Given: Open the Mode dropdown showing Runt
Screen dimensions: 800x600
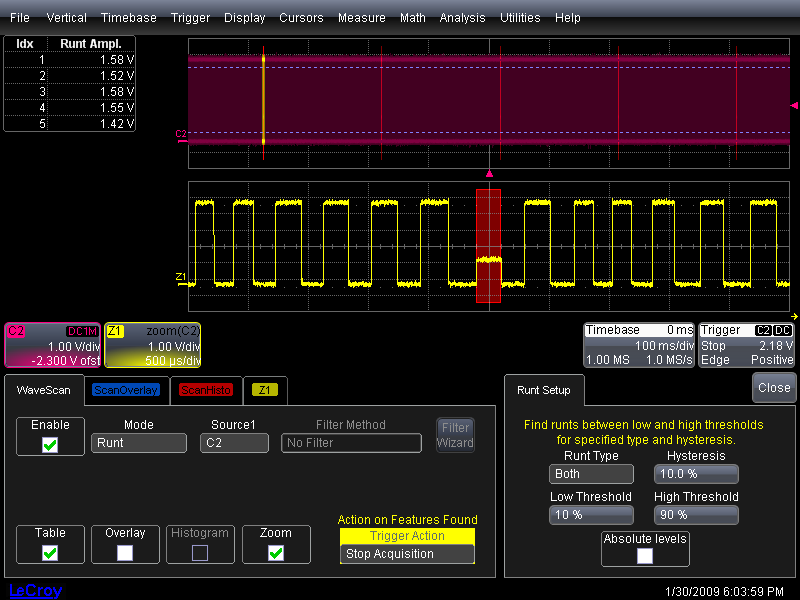Looking at the screenshot, I should [138, 443].
